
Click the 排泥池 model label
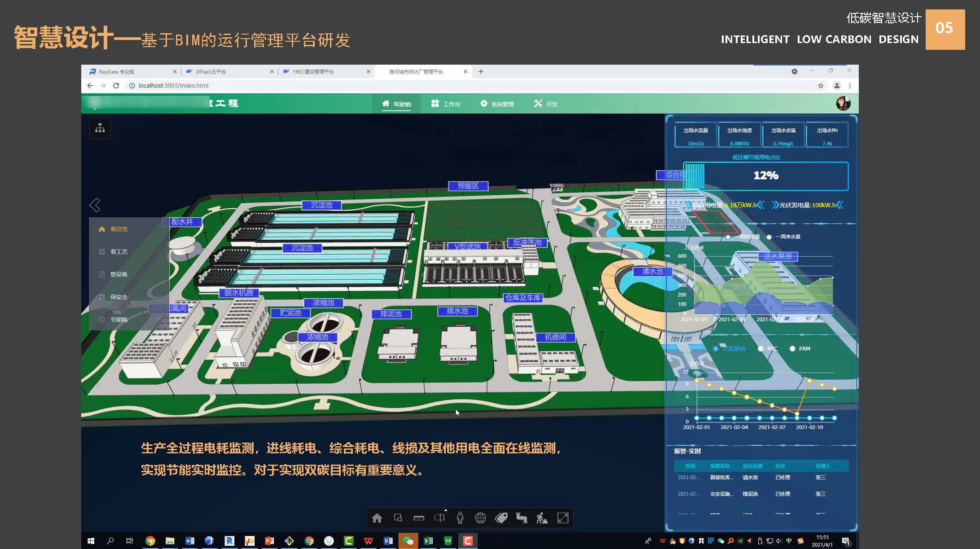coord(391,314)
